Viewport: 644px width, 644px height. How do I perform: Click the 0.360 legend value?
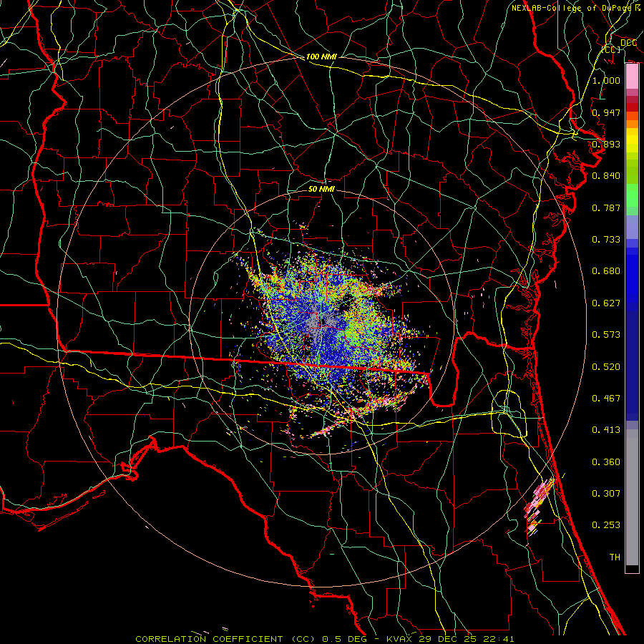click(x=606, y=462)
